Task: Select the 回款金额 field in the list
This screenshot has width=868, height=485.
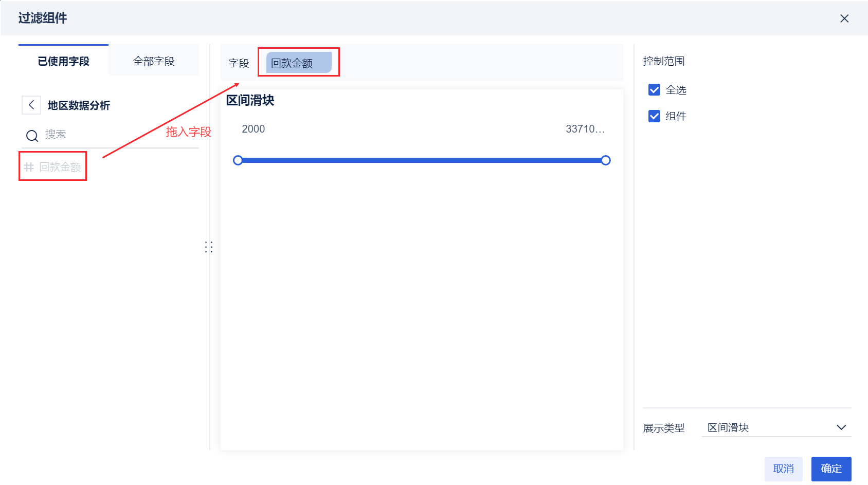Action: (x=60, y=167)
